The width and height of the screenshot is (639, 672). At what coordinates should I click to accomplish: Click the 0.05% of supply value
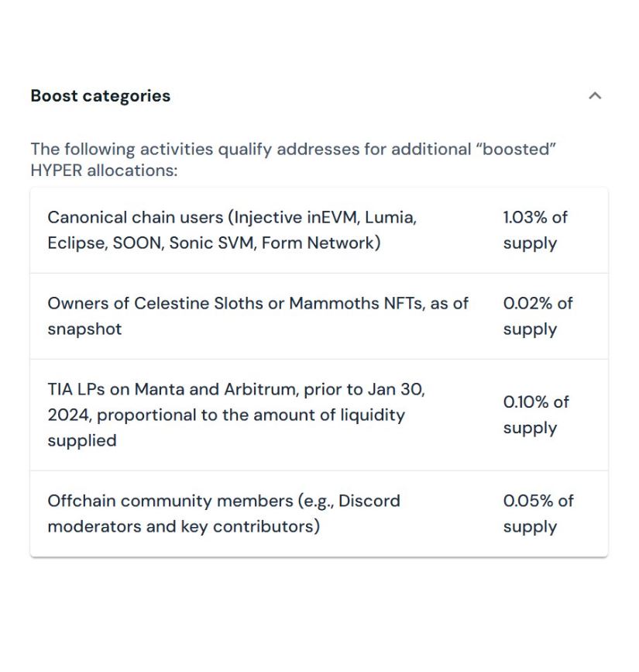(x=538, y=513)
